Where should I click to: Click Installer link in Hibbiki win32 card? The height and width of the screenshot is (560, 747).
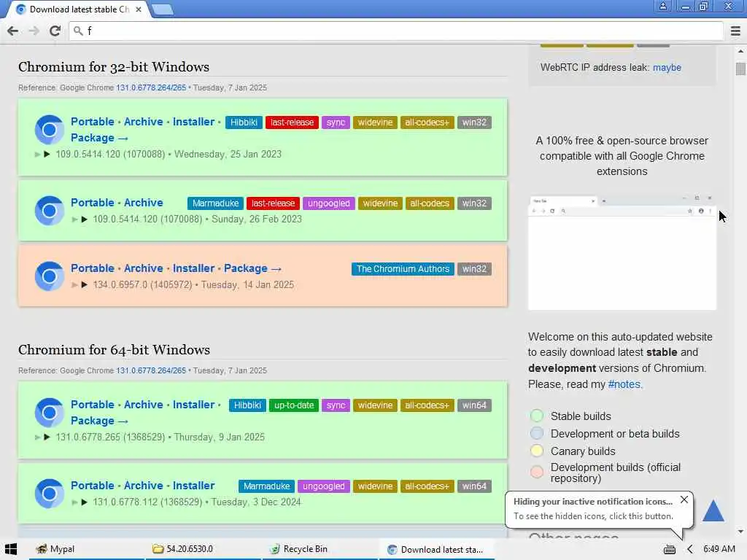coord(193,122)
